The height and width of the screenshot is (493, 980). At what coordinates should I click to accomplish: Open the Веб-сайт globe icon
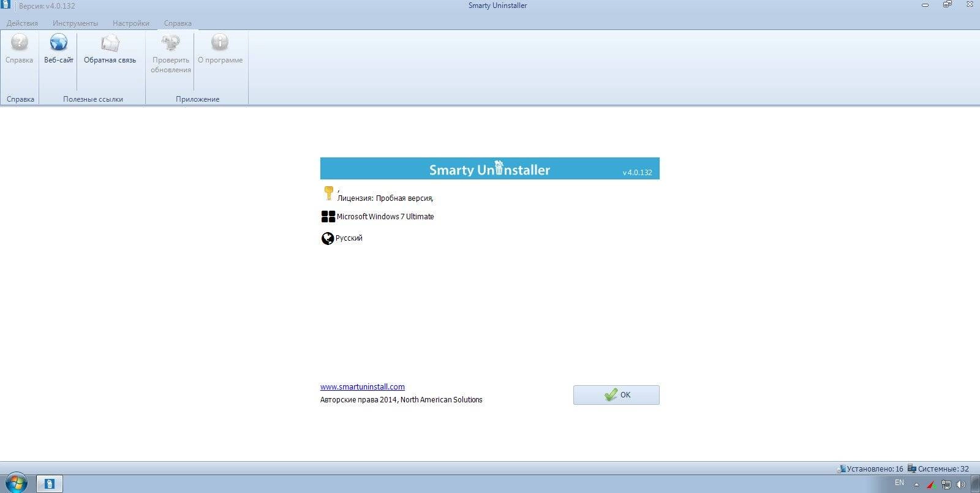coord(58,43)
